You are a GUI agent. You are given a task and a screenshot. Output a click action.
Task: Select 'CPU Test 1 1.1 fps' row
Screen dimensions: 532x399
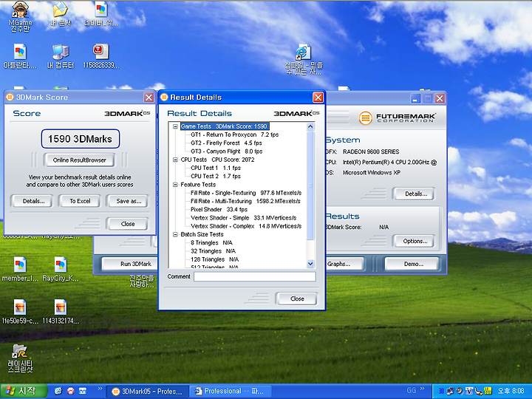pyautogui.click(x=216, y=168)
